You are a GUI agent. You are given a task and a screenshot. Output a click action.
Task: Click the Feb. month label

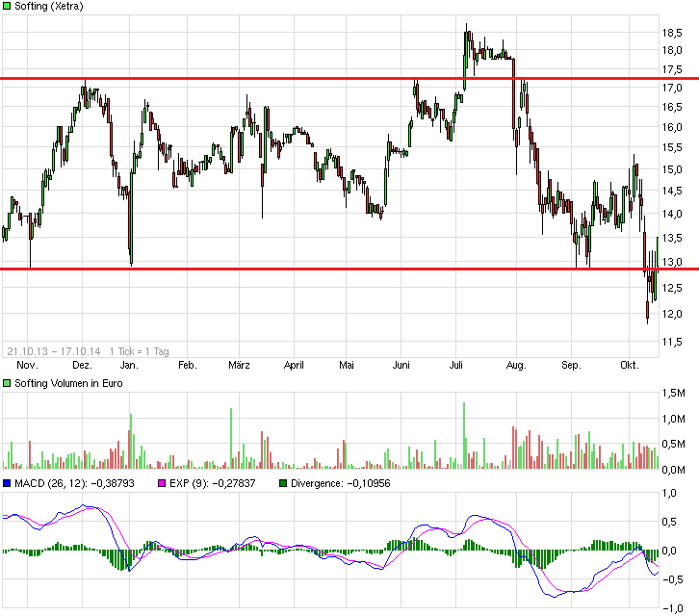[x=187, y=366]
